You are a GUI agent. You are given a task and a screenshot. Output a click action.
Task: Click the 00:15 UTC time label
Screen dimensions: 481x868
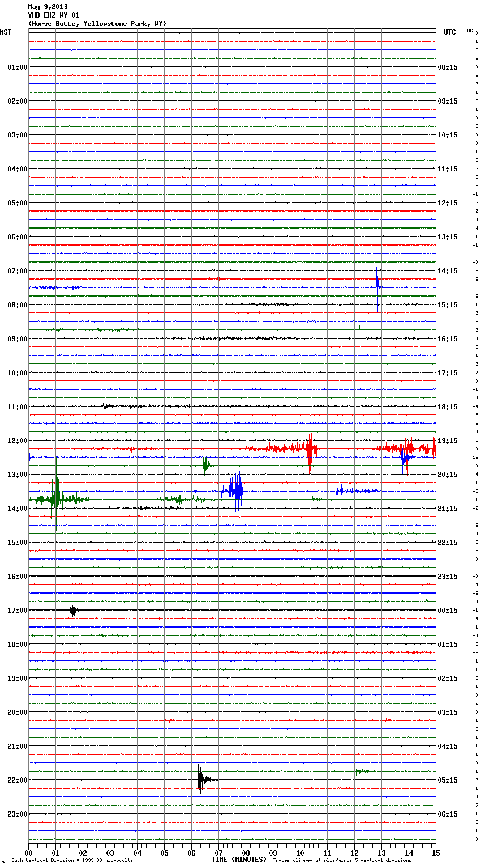tap(448, 611)
